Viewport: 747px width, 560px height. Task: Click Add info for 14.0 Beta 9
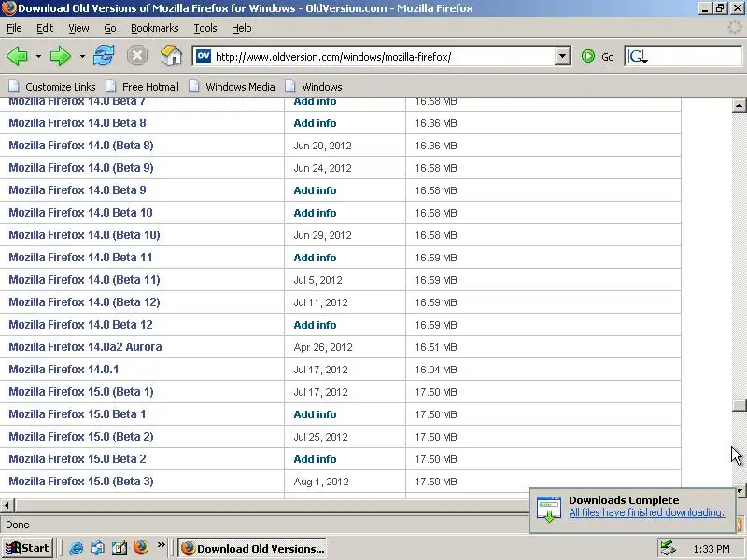[x=315, y=190]
